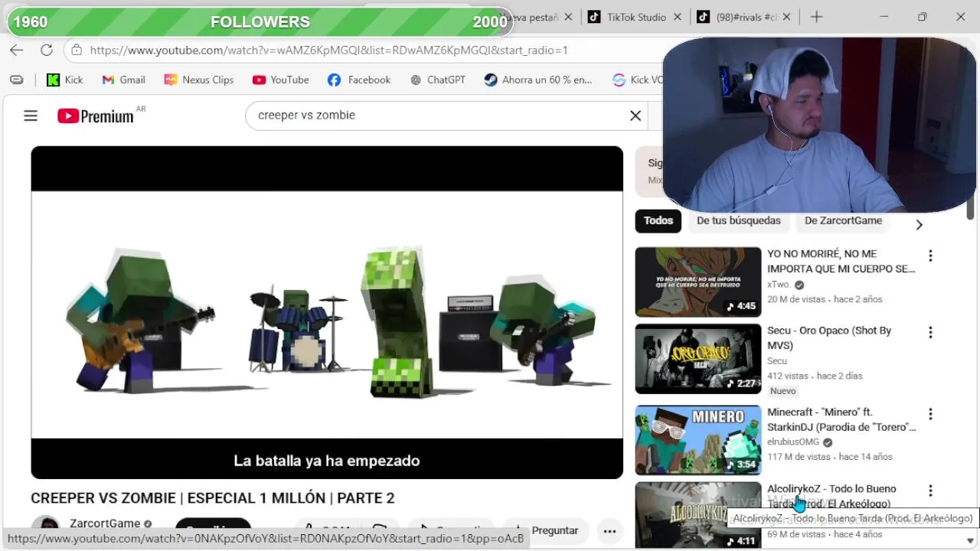Open Steam 'Ahorra un 60 %' bookmark
The width and height of the screenshot is (980, 551).
(x=538, y=80)
